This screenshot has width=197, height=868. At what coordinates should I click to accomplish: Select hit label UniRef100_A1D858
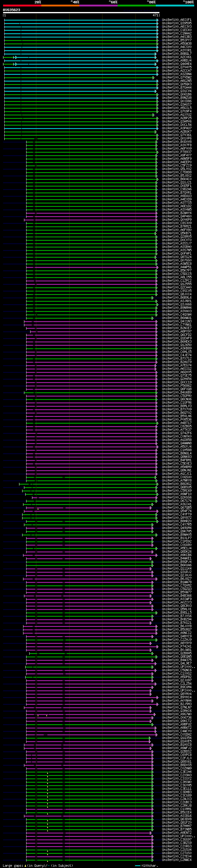[176, 440]
